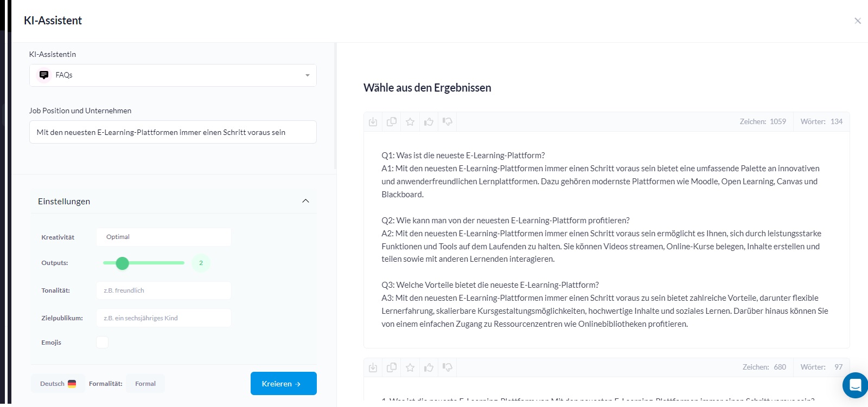Focus the Tonalität input field
Image resolution: width=868 pixels, height=407 pixels.
tap(164, 290)
